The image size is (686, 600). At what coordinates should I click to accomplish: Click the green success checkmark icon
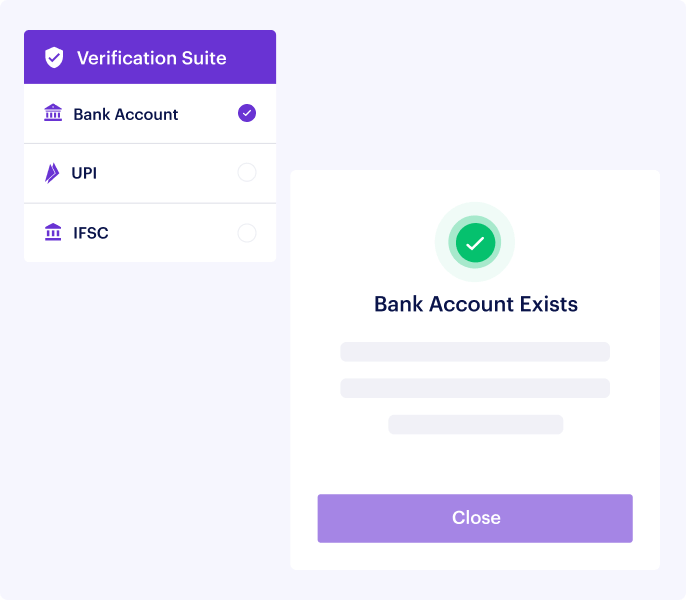pyautogui.click(x=475, y=243)
